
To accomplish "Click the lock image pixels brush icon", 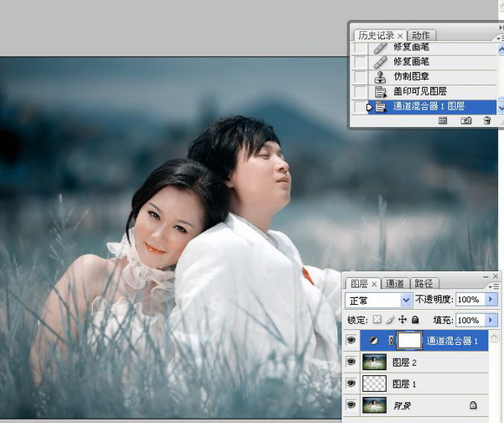I will click(x=390, y=320).
